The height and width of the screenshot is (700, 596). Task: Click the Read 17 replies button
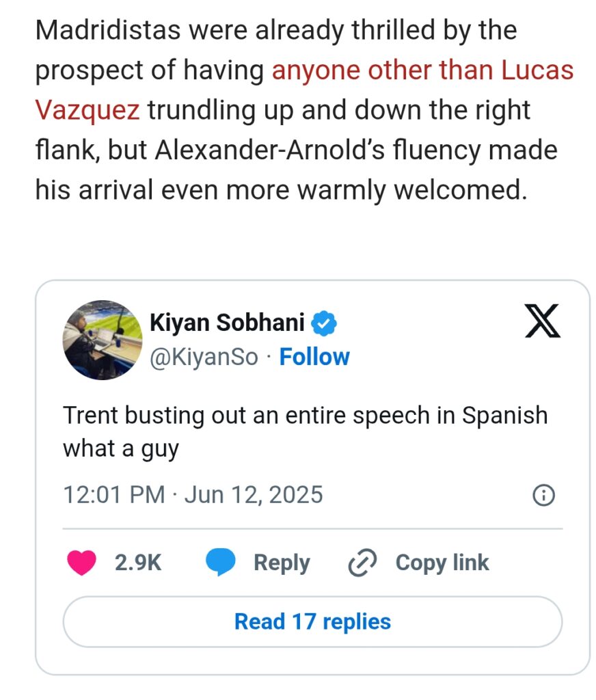point(312,622)
